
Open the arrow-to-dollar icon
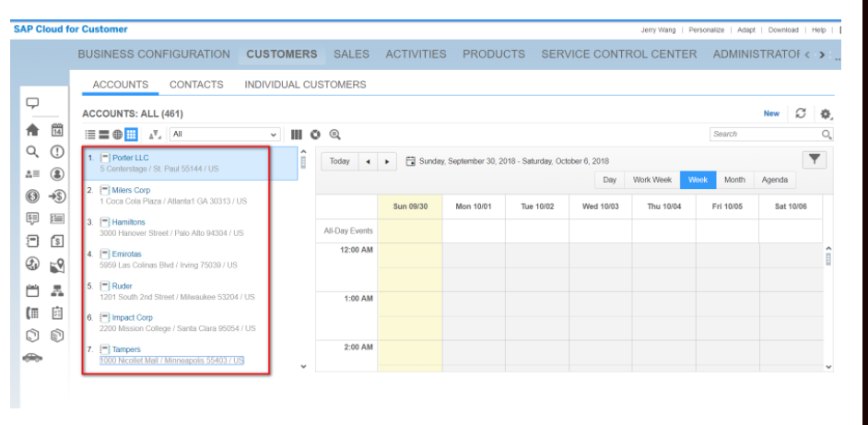tap(57, 196)
